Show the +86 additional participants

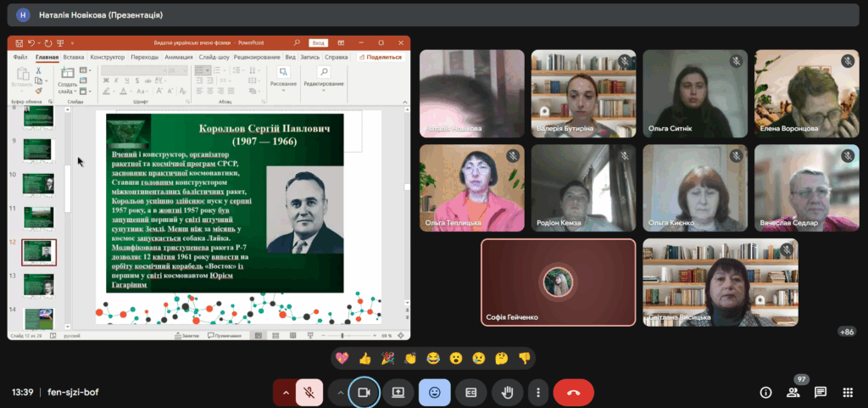coord(845,332)
